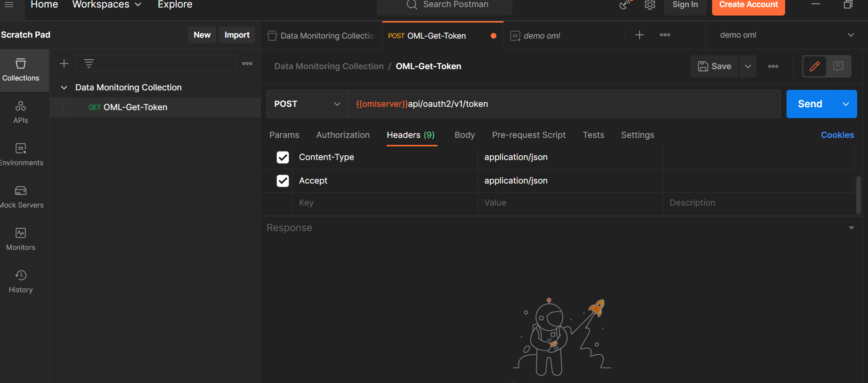Image resolution: width=868 pixels, height=383 pixels.
Task: Switch to the Authorization tab
Action: [343, 135]
